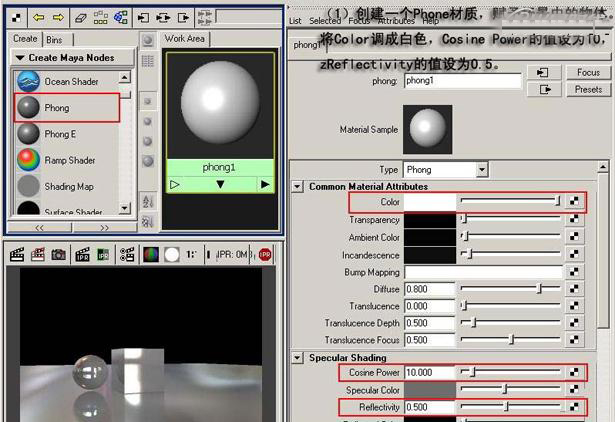
Task: Collapse Specular Shading section
Action: (x=297, y=357)
